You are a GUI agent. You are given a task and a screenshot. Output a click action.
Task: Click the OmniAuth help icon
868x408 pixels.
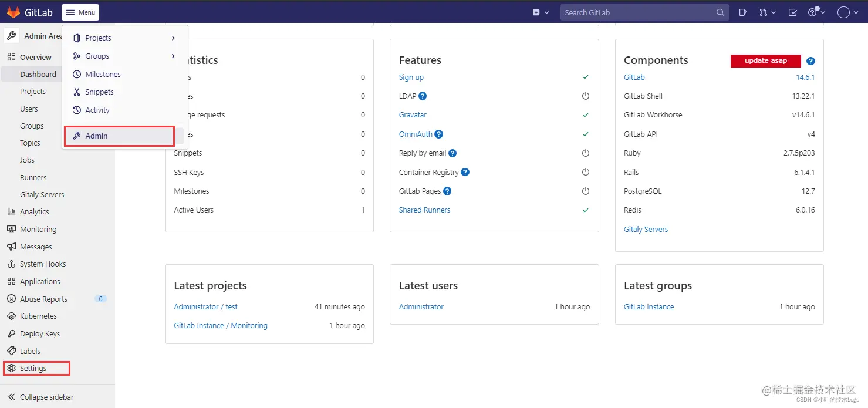[439, 134]
